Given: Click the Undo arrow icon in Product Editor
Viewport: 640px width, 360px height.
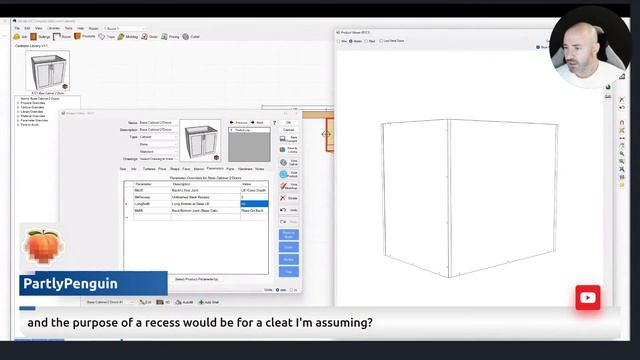Looking at the screenshot, I should point(283,210).
